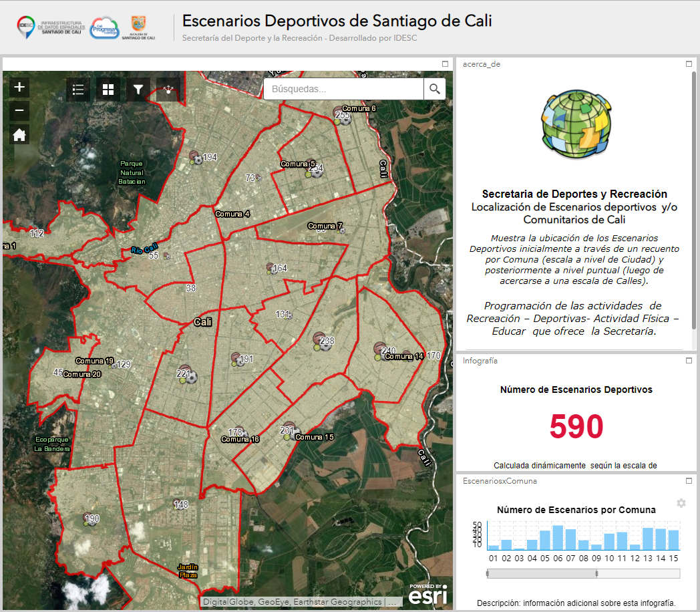Return to default extent via home icon
The width and height of the screenshot is (700, 612).
19,134
